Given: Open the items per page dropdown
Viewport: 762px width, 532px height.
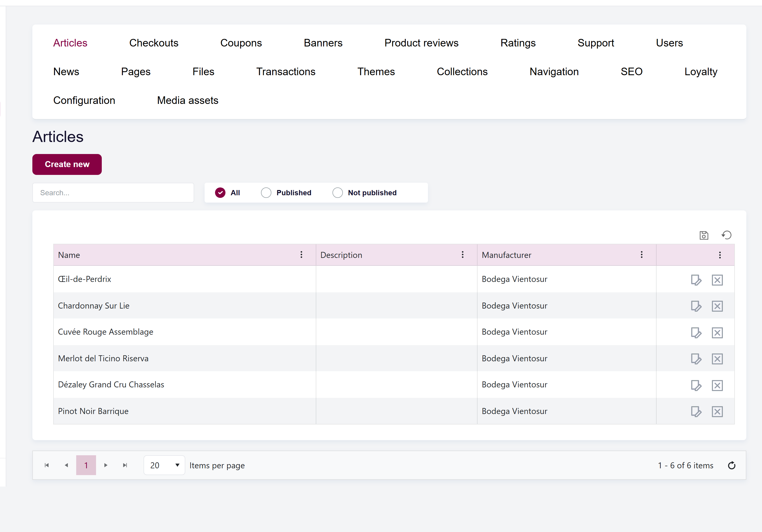Looking at the screenshot, I should click(x=164, y=465).
